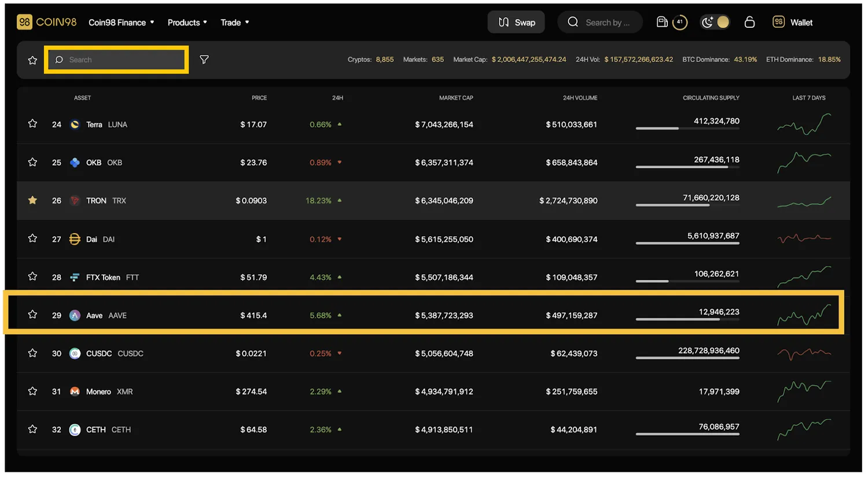Click the BTC Dominance 43.19% value

(745, 60)
